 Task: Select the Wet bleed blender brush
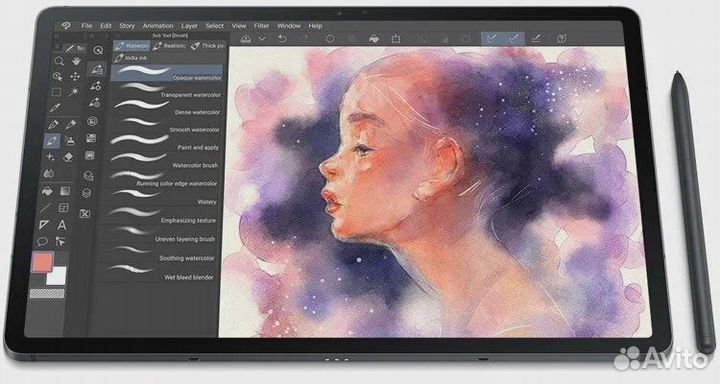pos(155,273)
